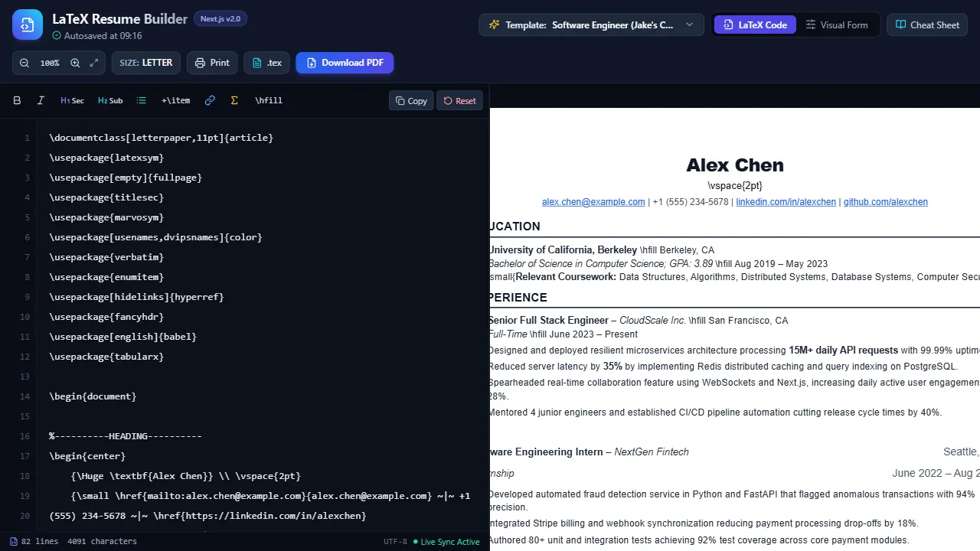Click the \usepackage{fancyhdr} line
Screen dimensions: 980x551
click(106, 317)
